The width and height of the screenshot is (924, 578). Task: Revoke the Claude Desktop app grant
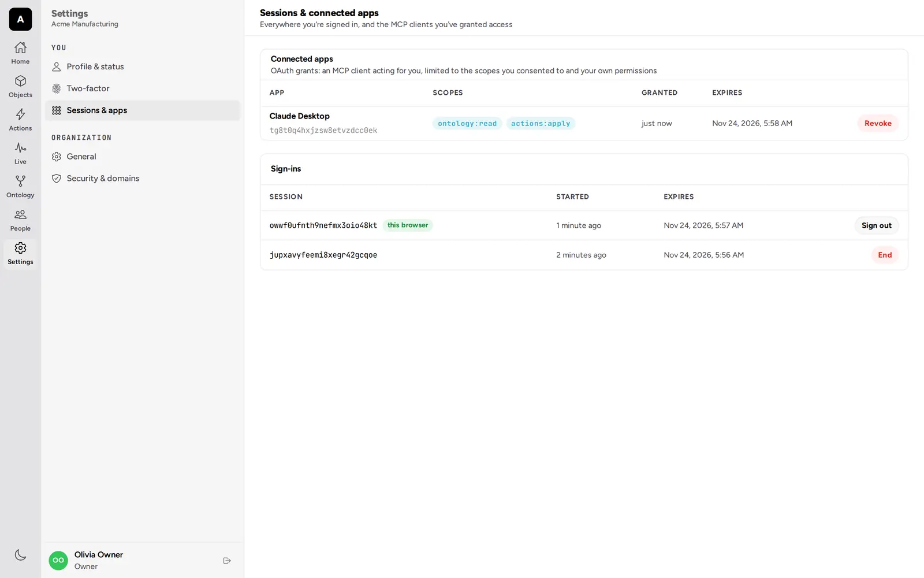point(878,123)
